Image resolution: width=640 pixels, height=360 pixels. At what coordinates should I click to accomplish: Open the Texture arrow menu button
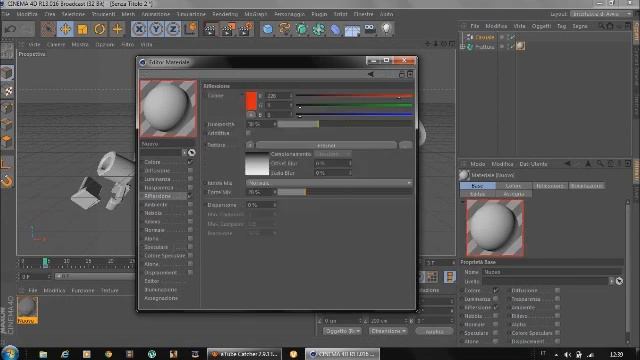250,145
